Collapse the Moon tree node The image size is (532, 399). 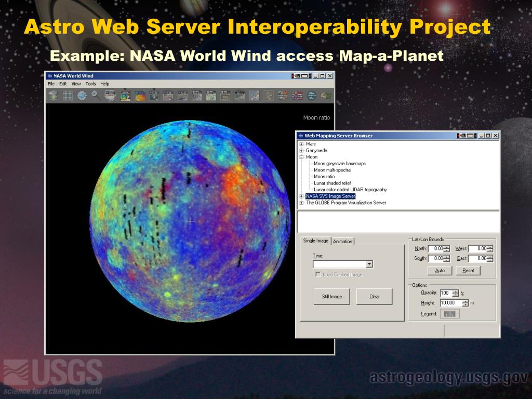click(x=301, y=157)
